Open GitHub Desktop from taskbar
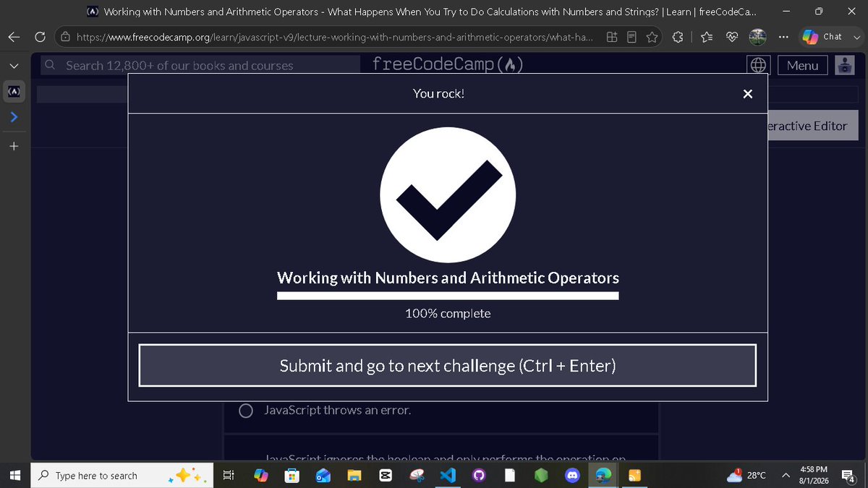 pos(478,475)
